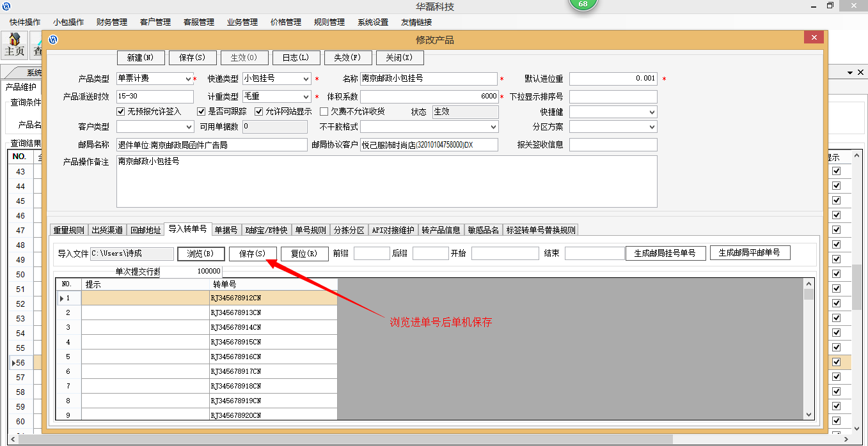
Task: Click the grid's scroll-down arrow
Action: click(809, 414)
